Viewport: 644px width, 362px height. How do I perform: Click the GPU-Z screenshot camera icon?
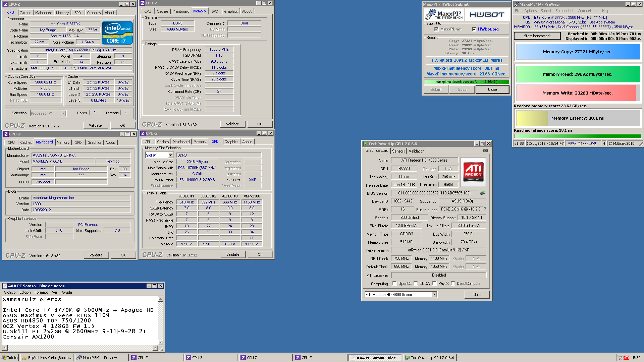click(x=485, y=150)
